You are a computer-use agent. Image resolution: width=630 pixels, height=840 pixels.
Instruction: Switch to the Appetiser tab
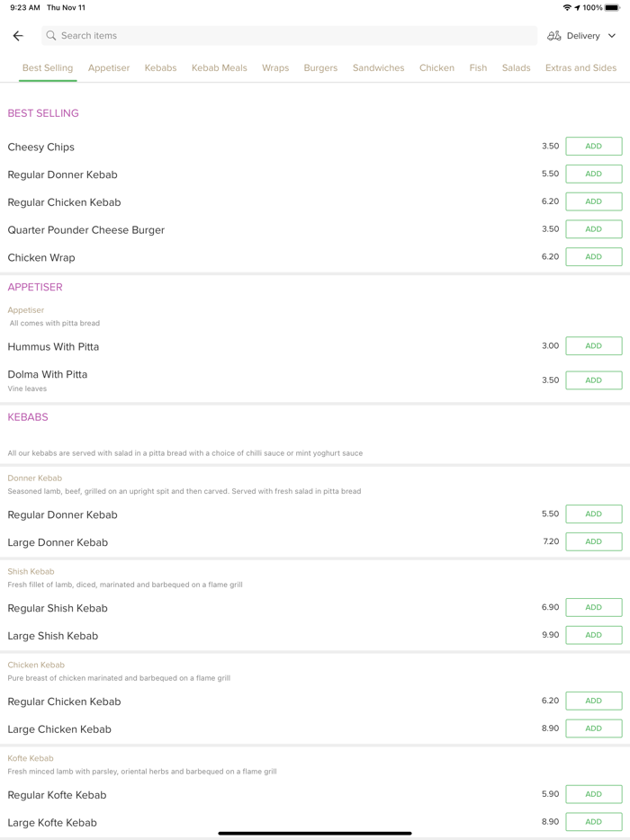pyautogui.click(x=109, y=68)
